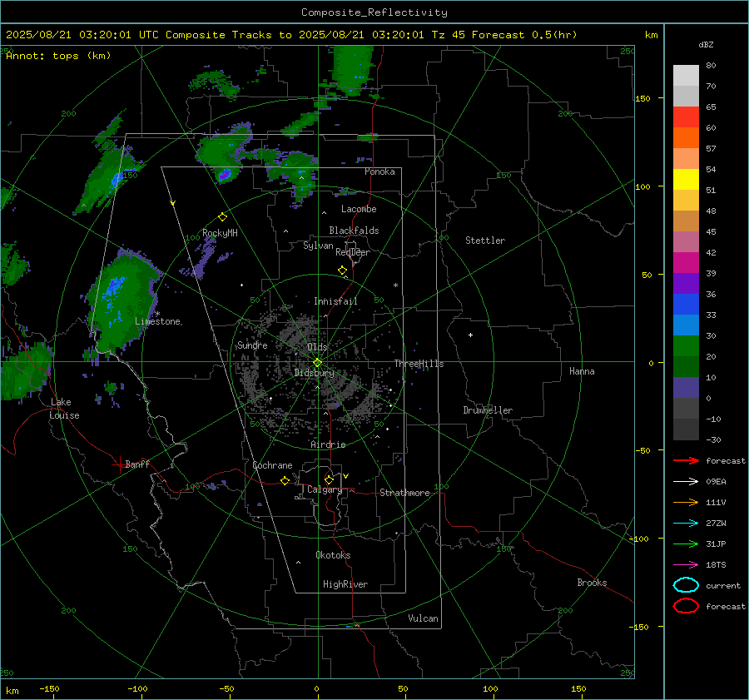Click the yellow v marker east of Calgary

tap(346, 476)
